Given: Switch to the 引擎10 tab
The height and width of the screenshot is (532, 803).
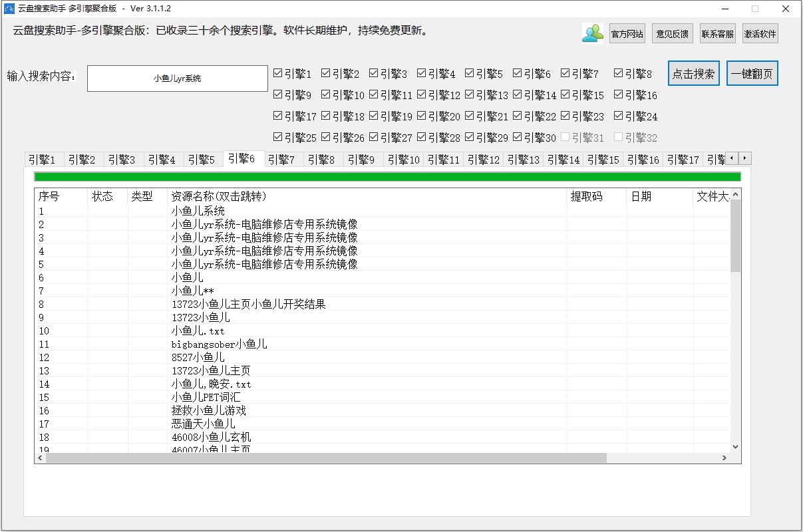Looking at the screenshot, I should pos(404,160).
